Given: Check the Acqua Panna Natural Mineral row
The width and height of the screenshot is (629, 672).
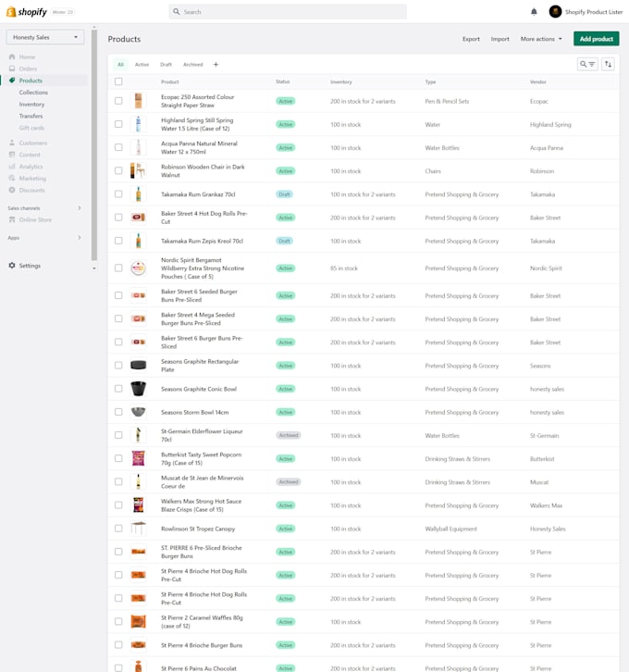Looking at the screenshot, I should point(118,147).
